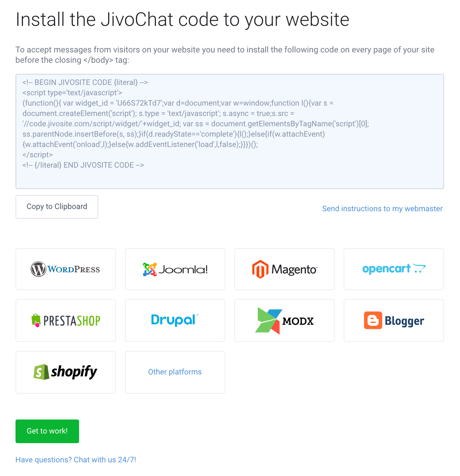Open the Blogger platform tile
460x476 pixels.
(394, 321)
